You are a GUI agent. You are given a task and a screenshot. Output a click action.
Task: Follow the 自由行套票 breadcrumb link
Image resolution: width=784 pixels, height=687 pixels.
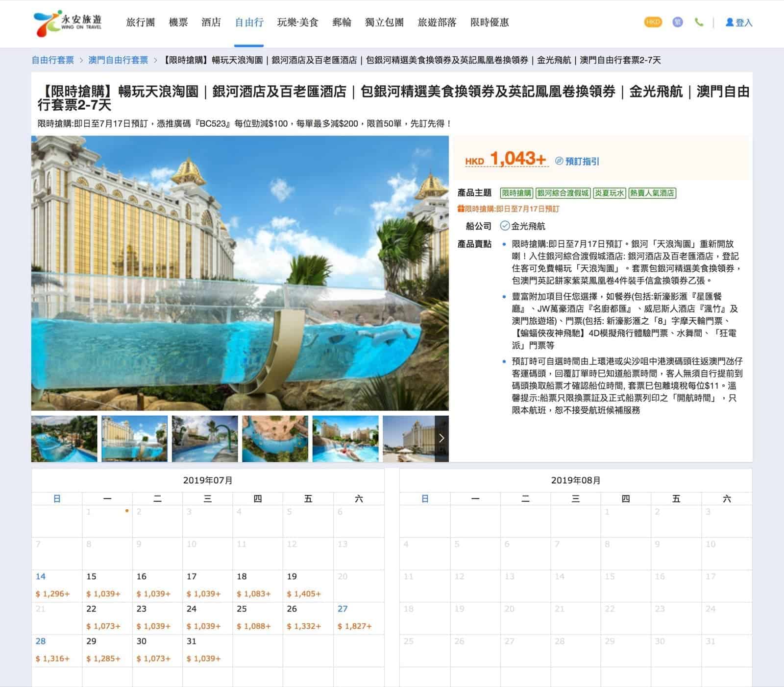click(x=53, y=60)
